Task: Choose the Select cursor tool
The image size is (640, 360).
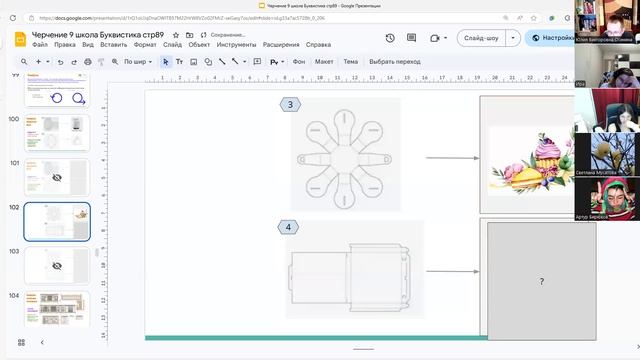Action: click(x=165, y=62)
